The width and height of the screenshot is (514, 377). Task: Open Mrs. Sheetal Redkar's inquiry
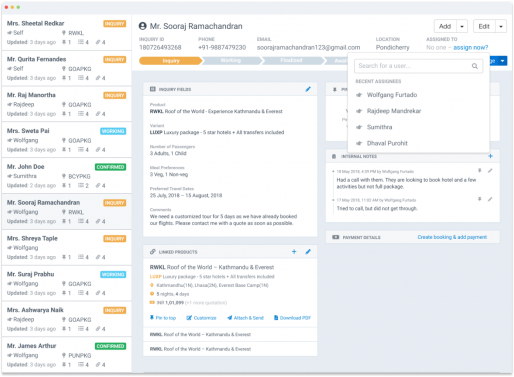67,32
